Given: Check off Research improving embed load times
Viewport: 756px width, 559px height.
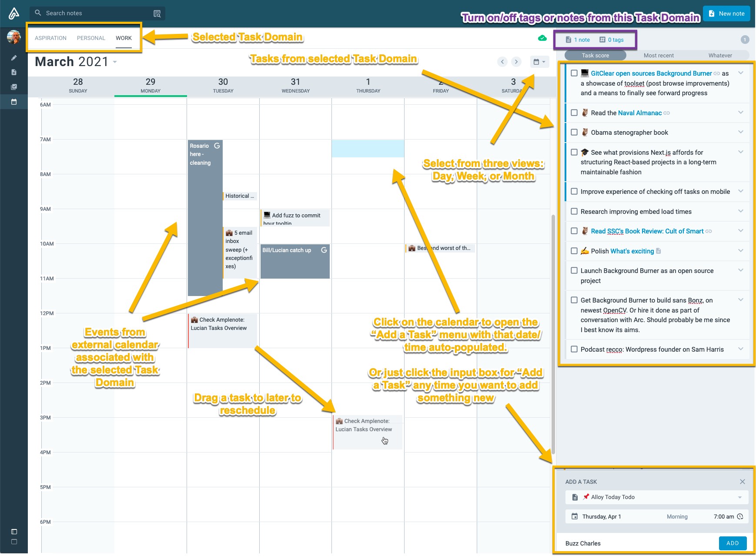Looking at the screenshot, I should point(574,211).
